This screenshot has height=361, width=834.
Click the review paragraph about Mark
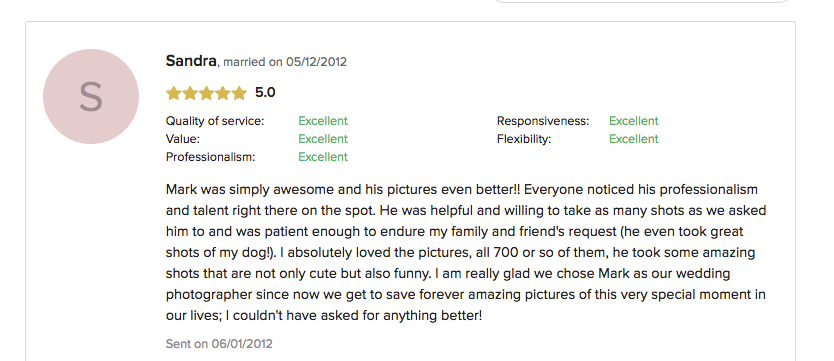pyautogui.click(x=466, y=253)
